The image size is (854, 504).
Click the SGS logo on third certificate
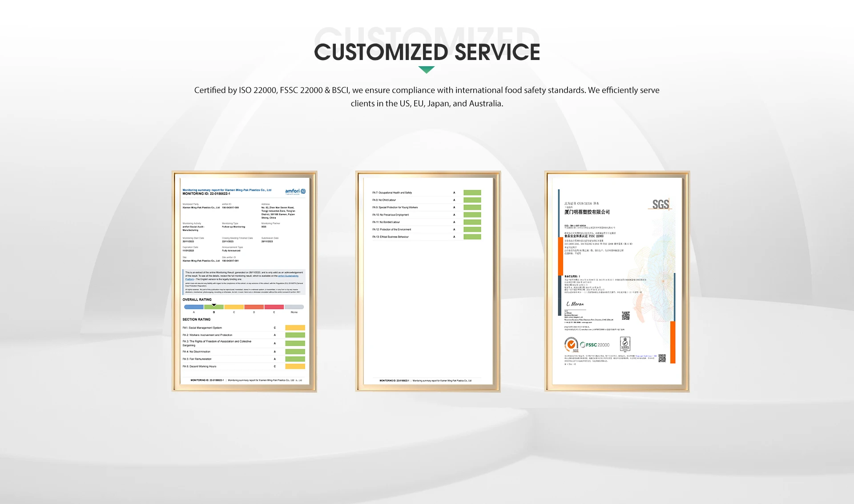(661, 204)
